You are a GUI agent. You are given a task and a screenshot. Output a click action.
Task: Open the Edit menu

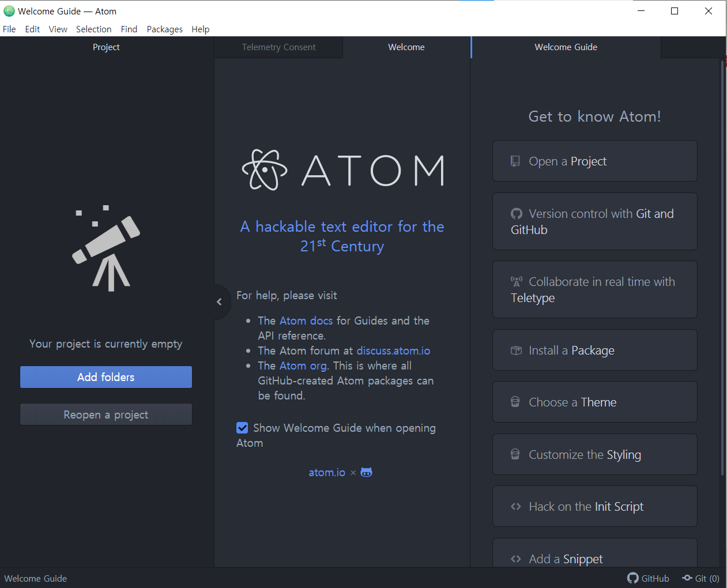click(32, 29)
